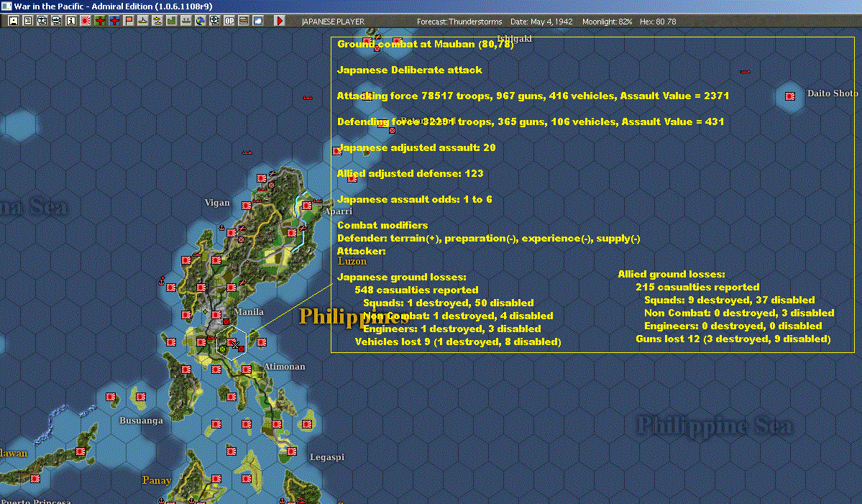Click the Legaspi map label

pyautogui.click(x=327, y=457)
